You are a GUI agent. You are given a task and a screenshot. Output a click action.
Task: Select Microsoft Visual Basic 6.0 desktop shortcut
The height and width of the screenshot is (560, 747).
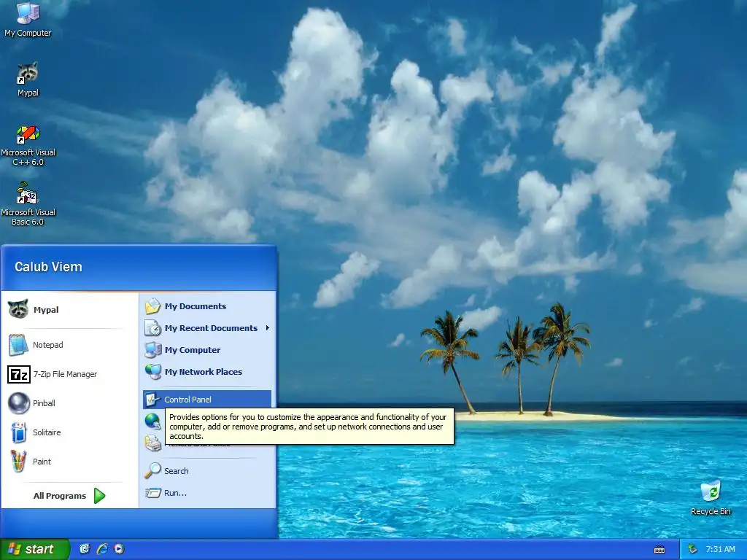28,204
